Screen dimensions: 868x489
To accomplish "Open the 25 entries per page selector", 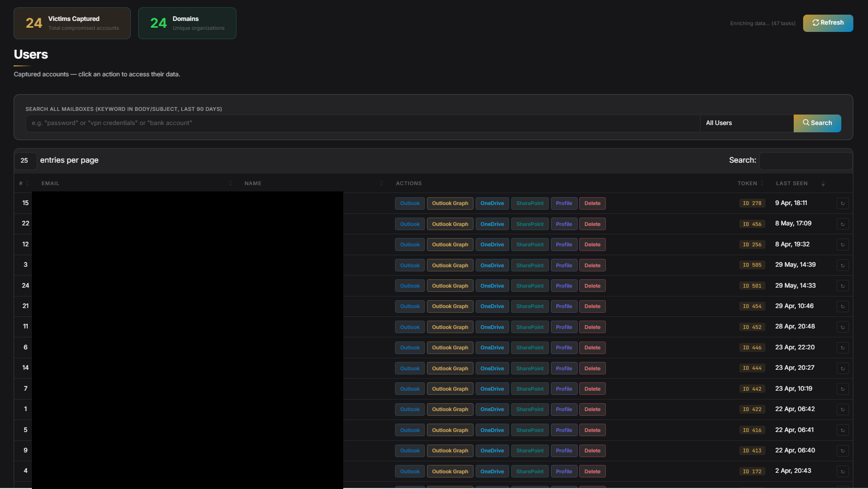I will 25,161.
